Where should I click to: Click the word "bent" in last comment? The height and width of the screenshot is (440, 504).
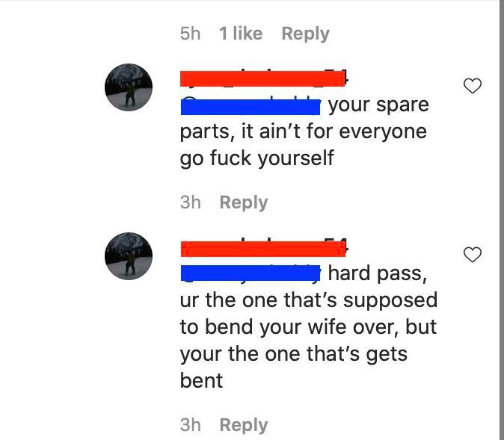[201, 380]
